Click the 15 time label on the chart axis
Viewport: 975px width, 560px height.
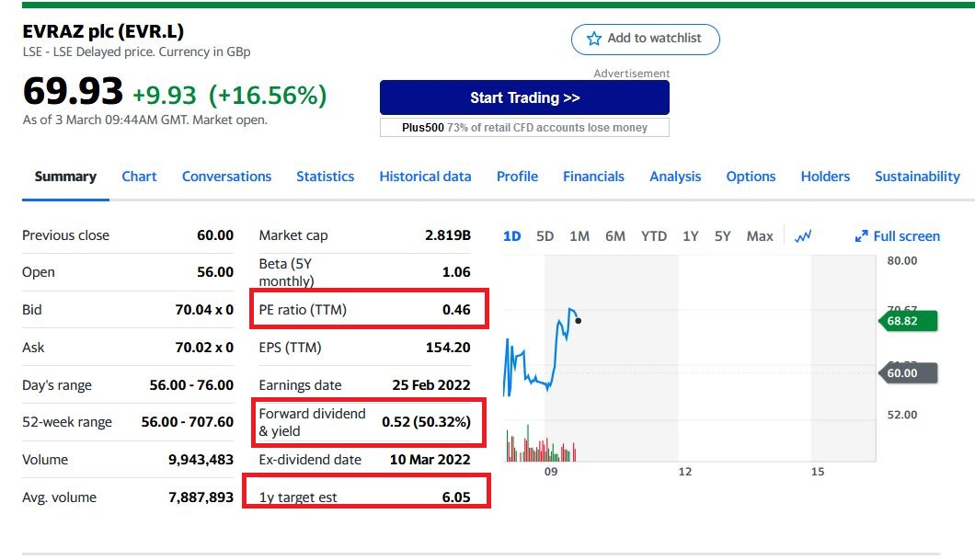(x=818, y=472)
